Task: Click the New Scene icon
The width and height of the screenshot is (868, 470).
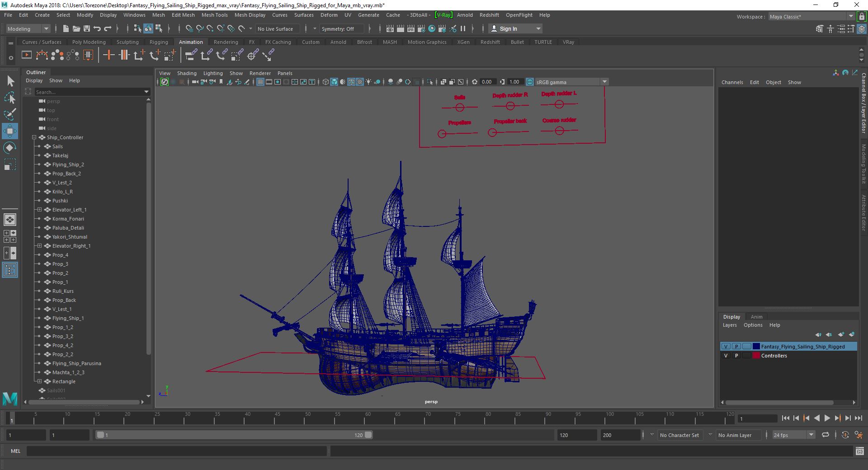Action: coord(66,28)
